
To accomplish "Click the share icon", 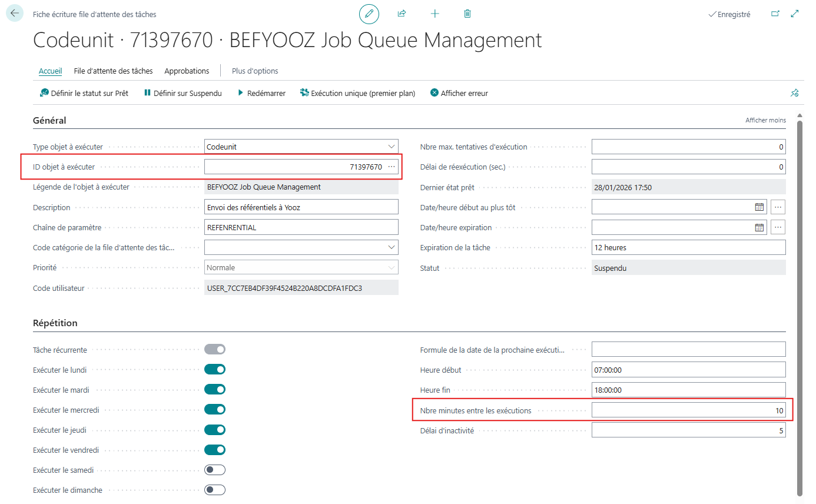I will (402, 14).
